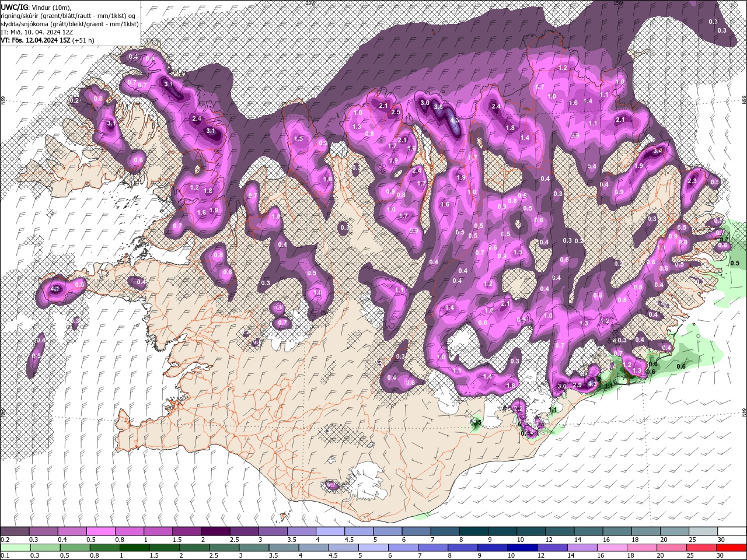747x560 pixels.
Task: Click the pink rain swatch starting at 18
Action: (x=642, y=548)
